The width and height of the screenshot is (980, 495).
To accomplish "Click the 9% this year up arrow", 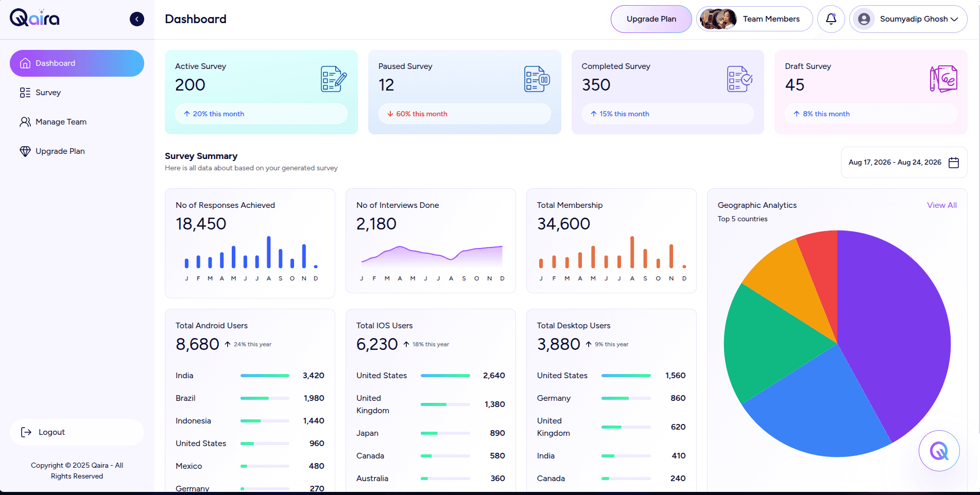I will pyautogui.click(x=589, y=344).
